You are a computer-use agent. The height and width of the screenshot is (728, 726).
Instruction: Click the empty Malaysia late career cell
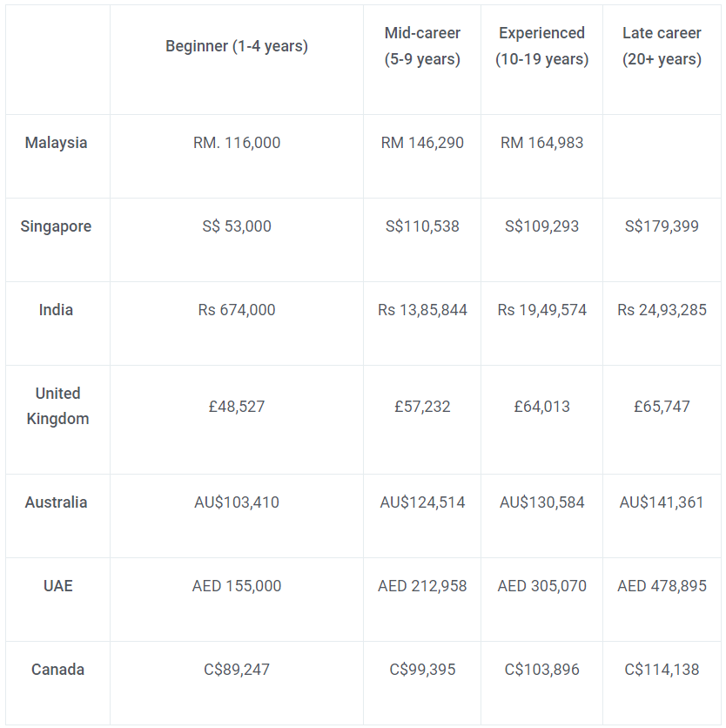(662, 157)
